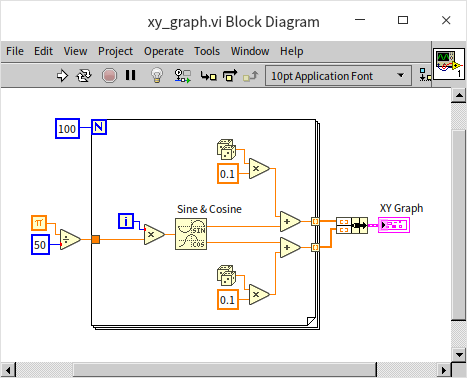Viewport: 467px width, 378px height.
Task: Click the vertical scrollbar up arrow
Action: 459,95
